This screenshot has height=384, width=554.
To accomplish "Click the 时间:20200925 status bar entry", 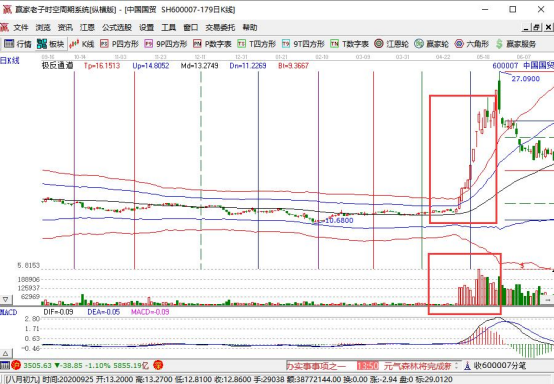I will click(68, 379).
